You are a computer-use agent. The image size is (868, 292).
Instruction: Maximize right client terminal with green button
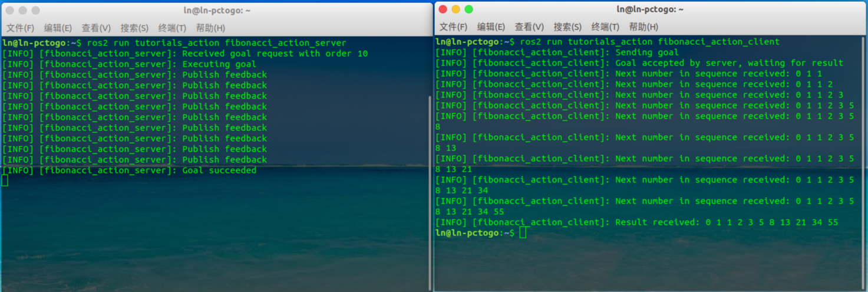coord(468,9)
